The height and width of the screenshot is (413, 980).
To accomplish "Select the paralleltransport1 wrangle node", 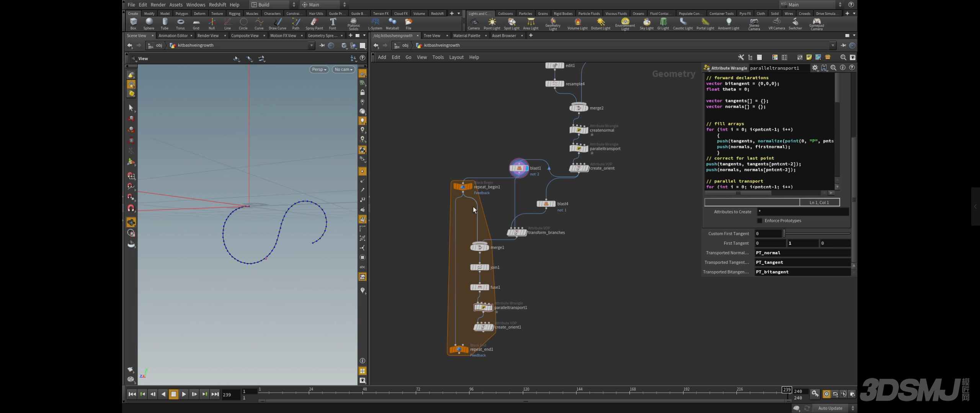I will (483, 307).
